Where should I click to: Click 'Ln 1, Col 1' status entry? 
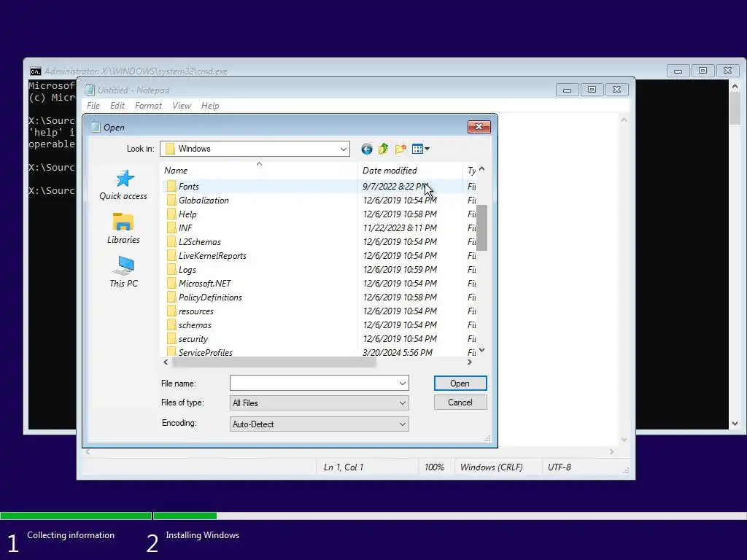344,467
